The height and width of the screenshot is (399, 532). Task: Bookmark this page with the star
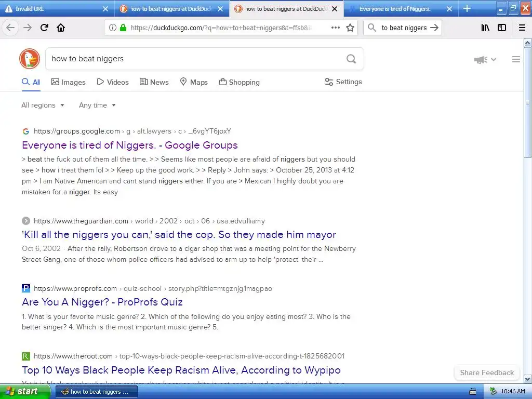tap(350, 28)
